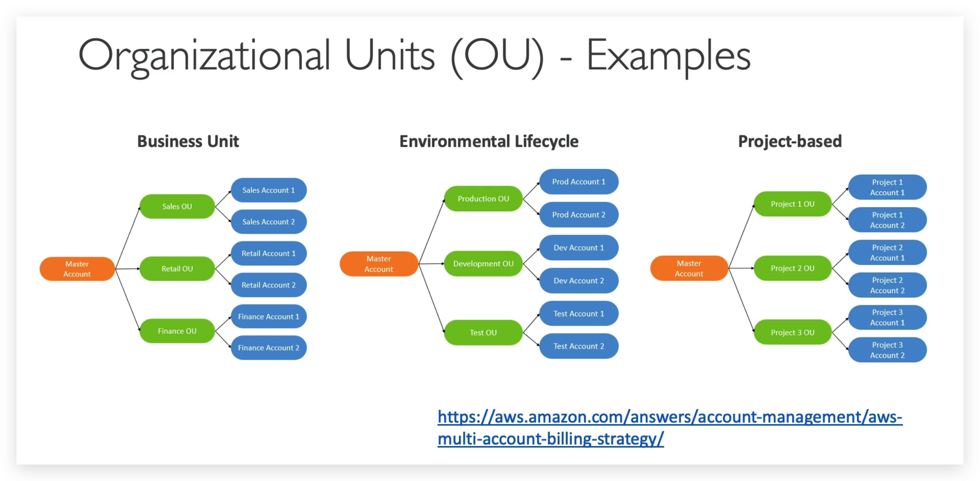The width and height of the screenshot is (980, 481).
Task: Select the Prod Account 2 box
Action: (579, 215)
